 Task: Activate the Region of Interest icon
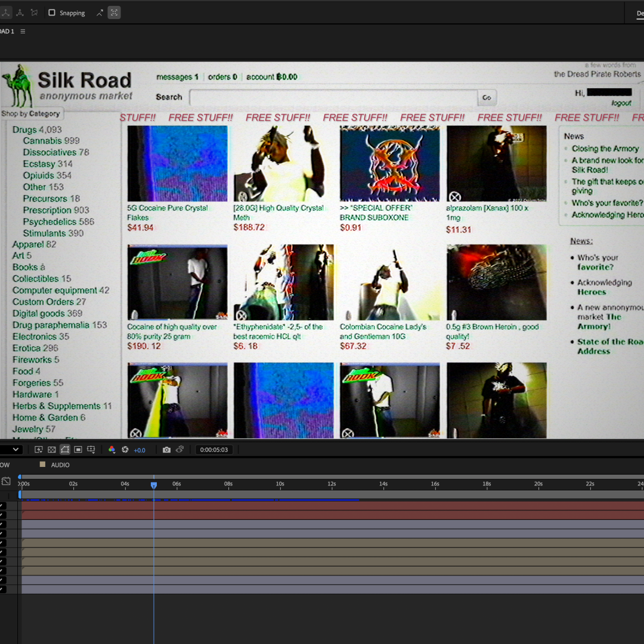coord(78,450)
